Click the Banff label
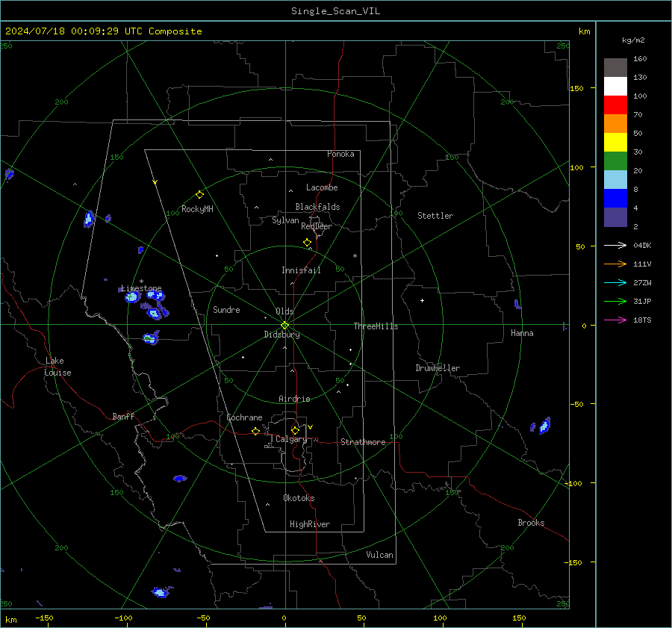The image size is (672, 628). [123, 416]
